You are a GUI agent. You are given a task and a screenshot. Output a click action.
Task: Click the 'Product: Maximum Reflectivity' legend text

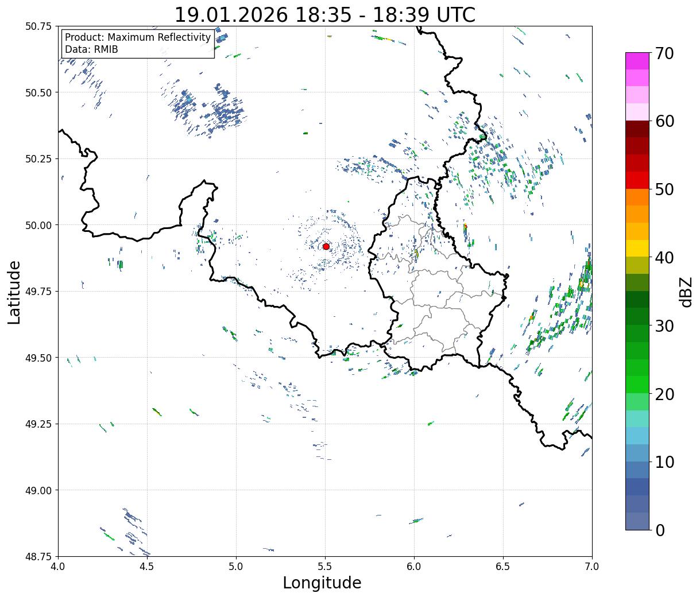tap(138, 37)
